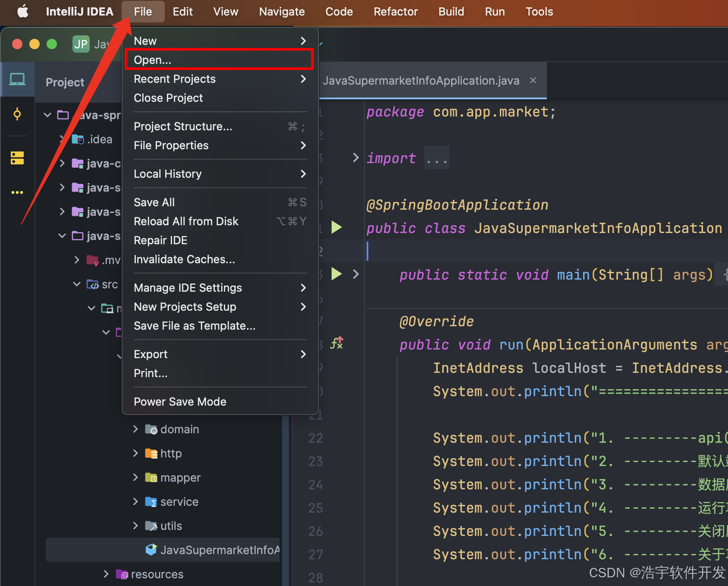The image size is (728, 586).
Task: Select Close Project
Action: pos(220,98)
